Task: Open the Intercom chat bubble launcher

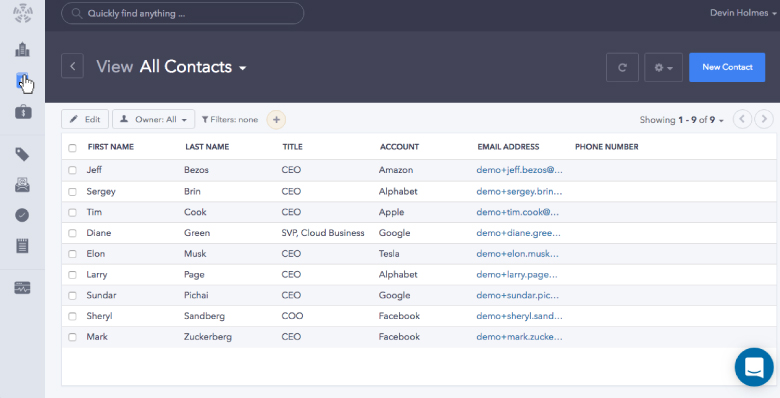Action: pos(754,367)
